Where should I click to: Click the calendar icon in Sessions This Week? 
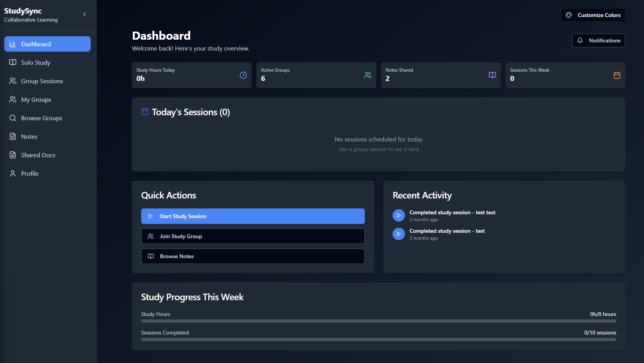click(617, 75)
